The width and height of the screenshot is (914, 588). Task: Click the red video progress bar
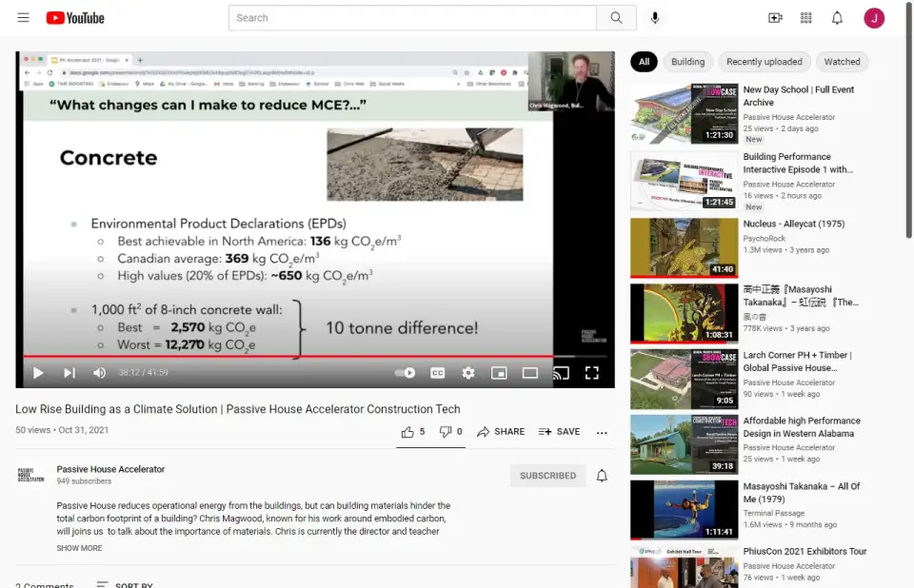tap(286, 357)
